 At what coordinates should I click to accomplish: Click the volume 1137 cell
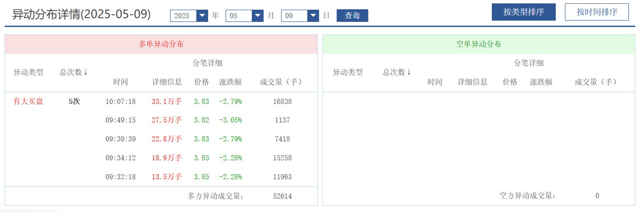coord(282,120)
